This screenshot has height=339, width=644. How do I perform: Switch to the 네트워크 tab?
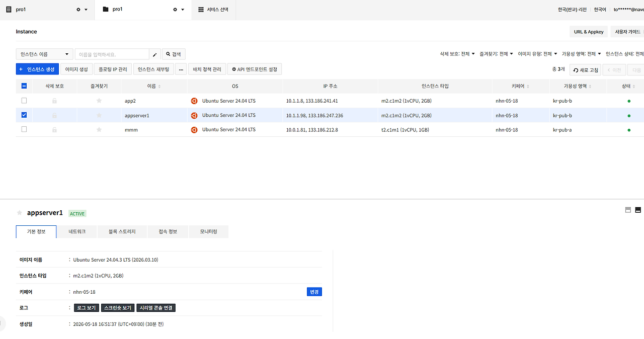[77, 232]
